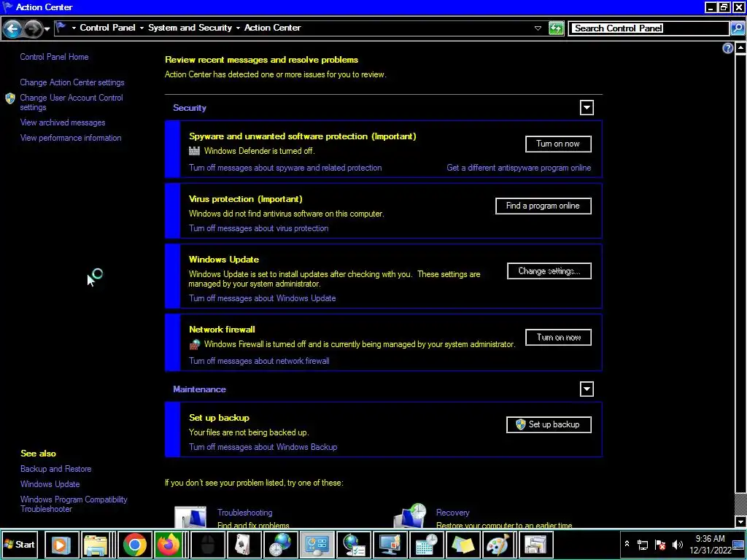Click the UAC shield icon in the sidebar
Screen dimensions: 747x560
[10, 98]
